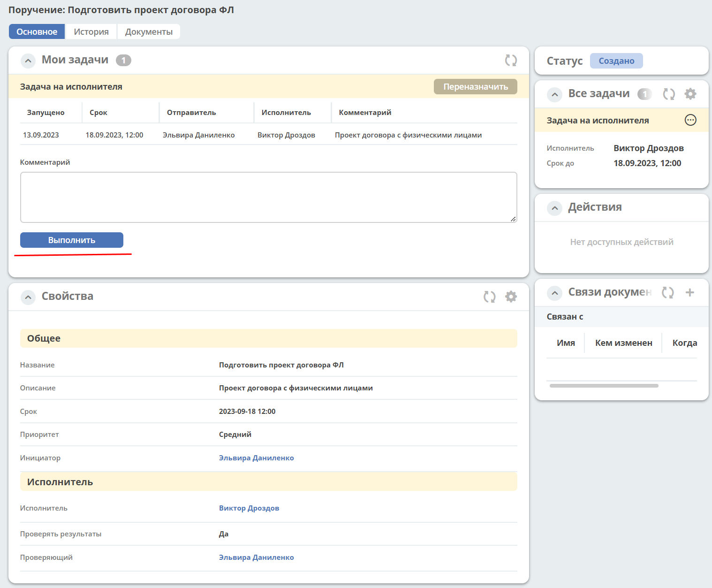
Task: Select executor cell Виктор Дроздов in task table
Action: coord(286,135)
